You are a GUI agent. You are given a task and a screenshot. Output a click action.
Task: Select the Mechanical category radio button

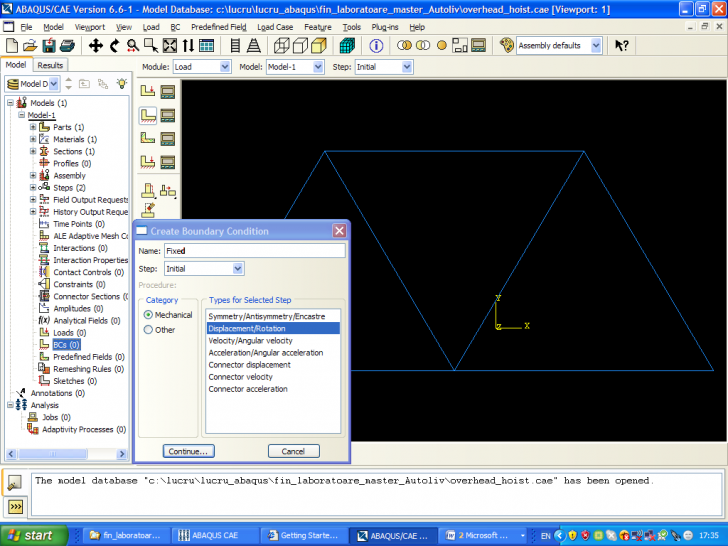[149, 315]
